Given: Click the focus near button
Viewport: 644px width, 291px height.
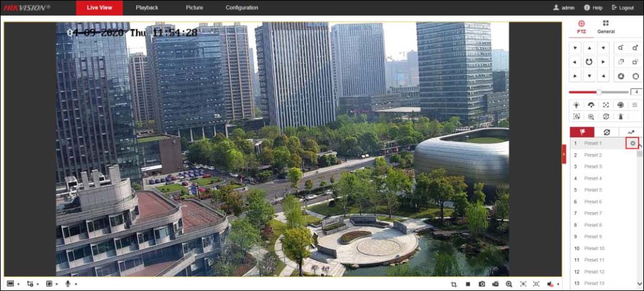Looking at the screenshot, I should coord(621,62).
